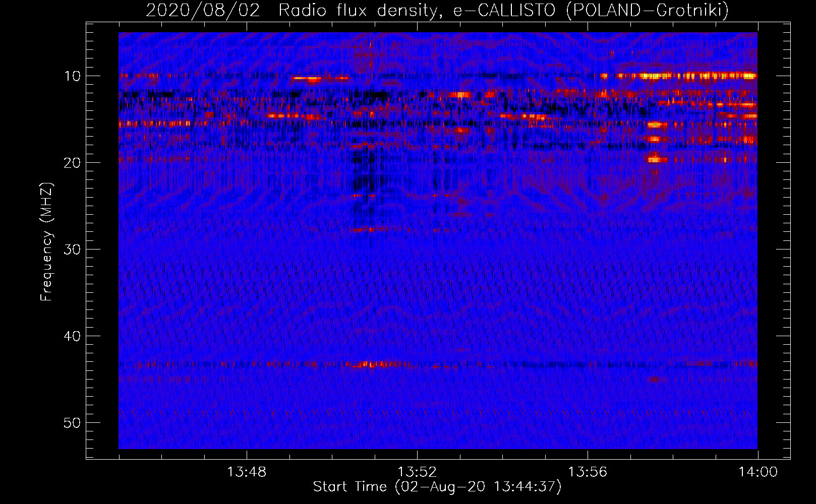This screenshot has height=504, width=816.
Task: Click the 14:00 time tick label
Action: point(758,472)
